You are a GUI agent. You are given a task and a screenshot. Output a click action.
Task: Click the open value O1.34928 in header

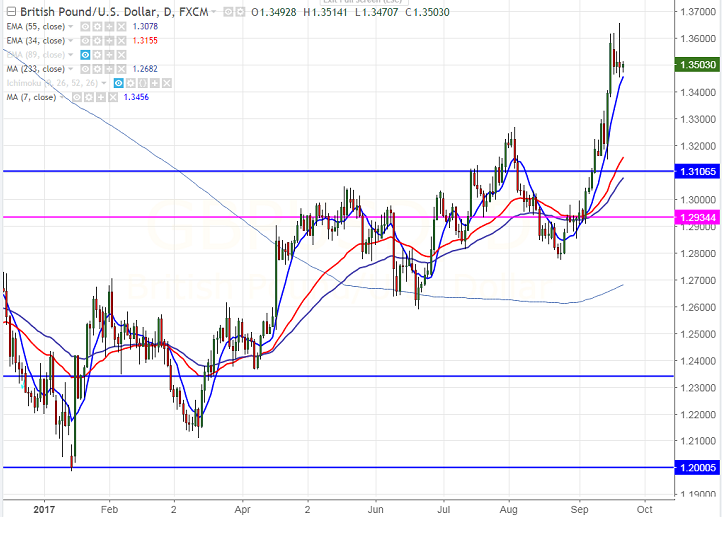click(x=274, y=12)
